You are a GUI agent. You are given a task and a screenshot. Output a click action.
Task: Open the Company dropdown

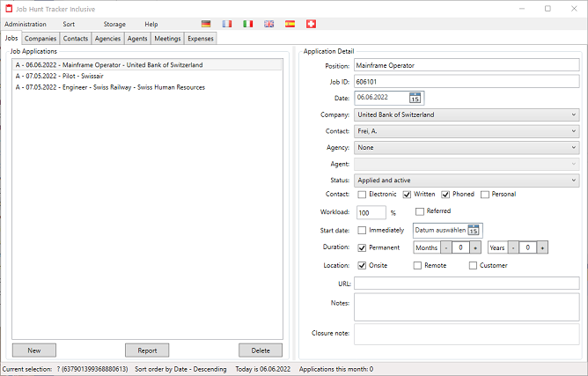[x=467, y=114]
